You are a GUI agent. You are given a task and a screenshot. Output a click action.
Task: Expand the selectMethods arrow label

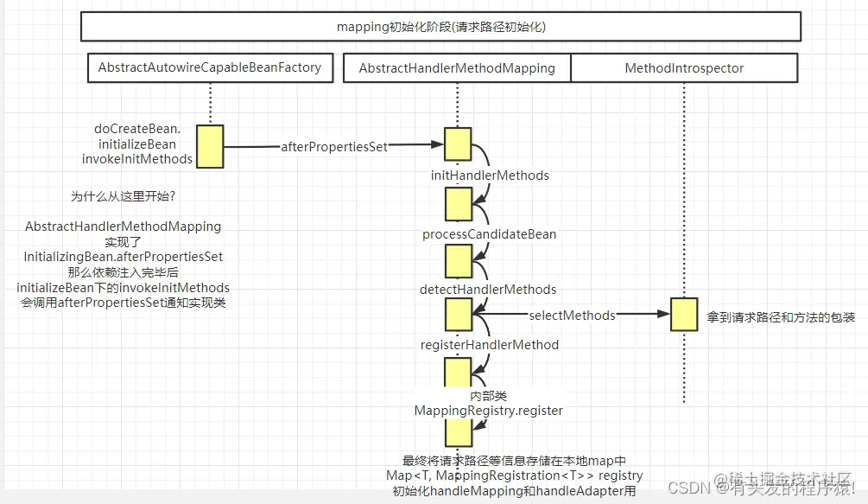[572, 316]
